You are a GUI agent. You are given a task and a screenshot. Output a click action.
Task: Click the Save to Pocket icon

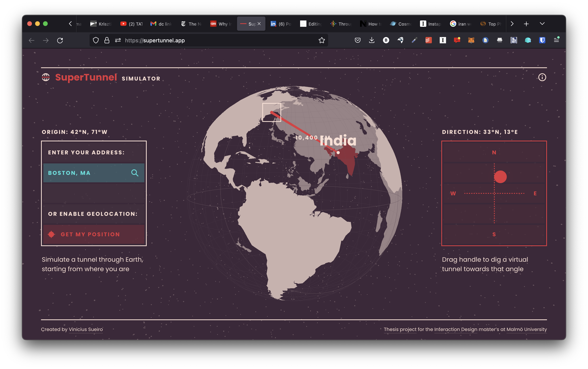(x=357, y=40)
